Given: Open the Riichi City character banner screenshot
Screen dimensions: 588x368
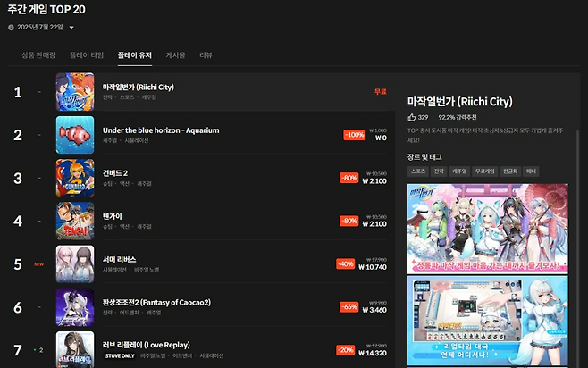Looking at the screenshot, I should [x=488, y=229].
